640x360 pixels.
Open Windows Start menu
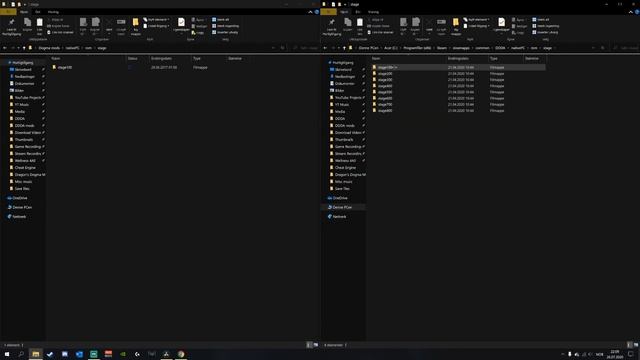[7, 354]
